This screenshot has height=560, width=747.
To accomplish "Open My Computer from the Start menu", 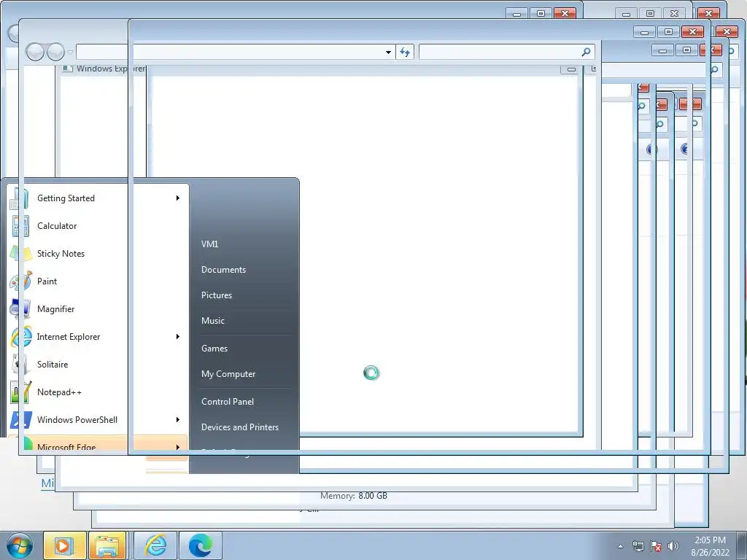I will click(228, 374).
